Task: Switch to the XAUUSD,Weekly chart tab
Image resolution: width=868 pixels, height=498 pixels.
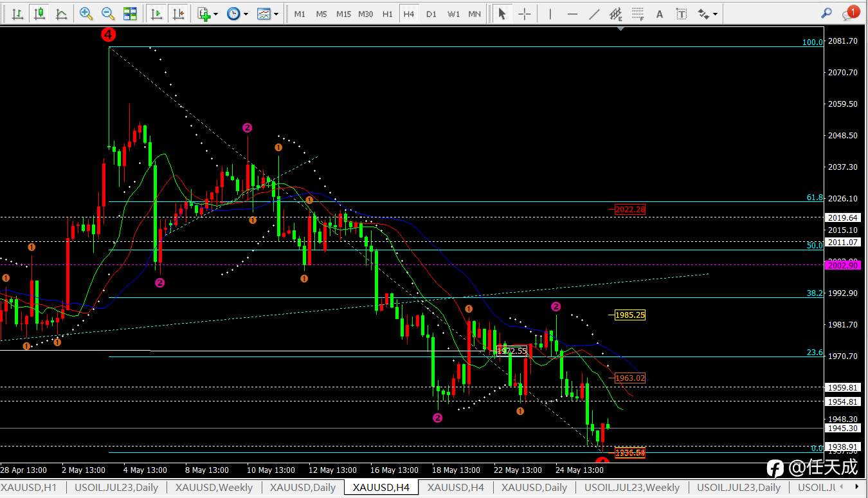Action: [214, 488]
